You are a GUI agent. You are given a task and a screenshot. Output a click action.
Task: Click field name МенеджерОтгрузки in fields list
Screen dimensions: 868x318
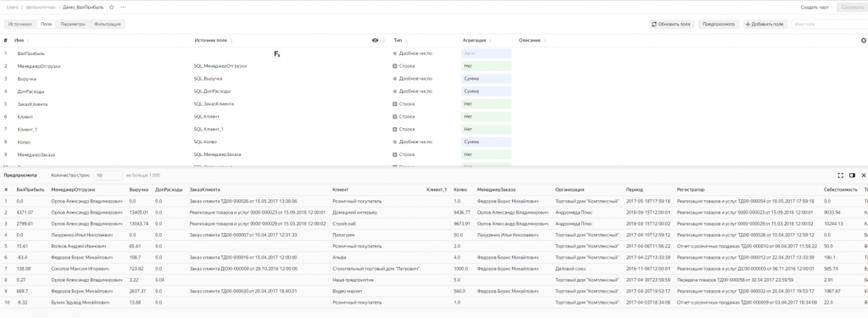(x=39, y=66)
